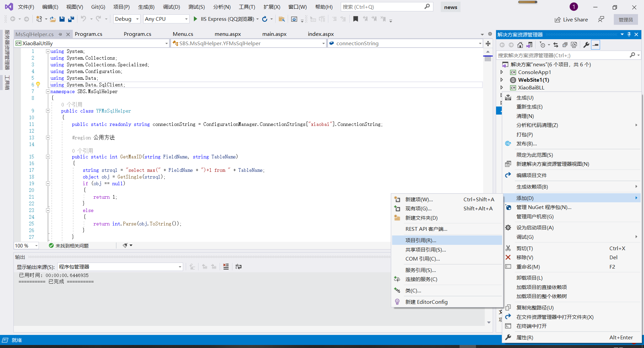Open the 扩展(X) menu
Viewport: 644px width, 348px height.
tap(272, 7)
